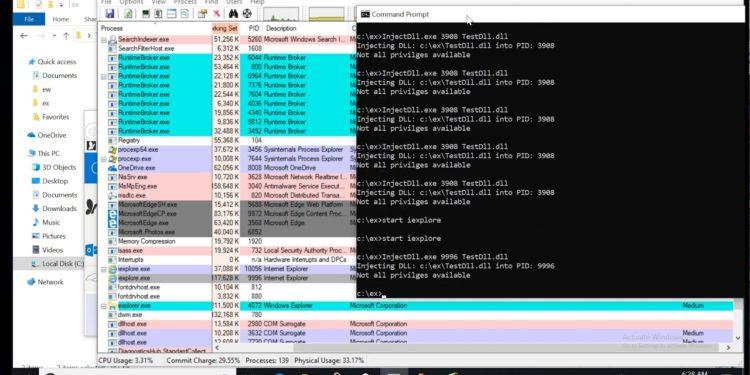Open Properties icon in Process Explorer toolbar

[x=202, y=13]
